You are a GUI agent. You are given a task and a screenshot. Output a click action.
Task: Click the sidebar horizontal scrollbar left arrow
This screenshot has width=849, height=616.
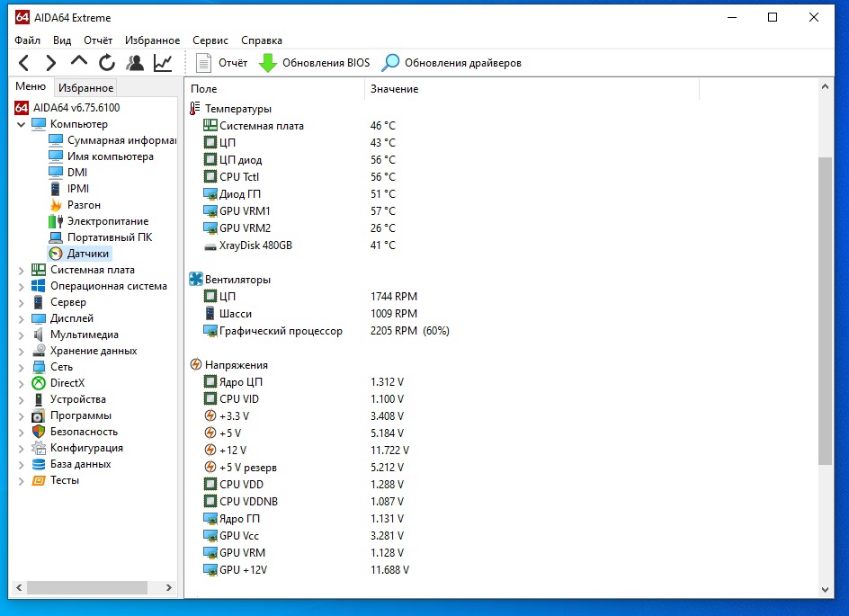[19, 587]
